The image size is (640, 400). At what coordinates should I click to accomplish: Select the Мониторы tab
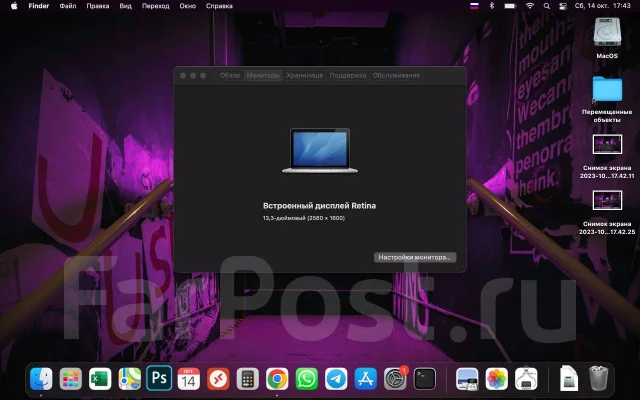coord(263,76)
